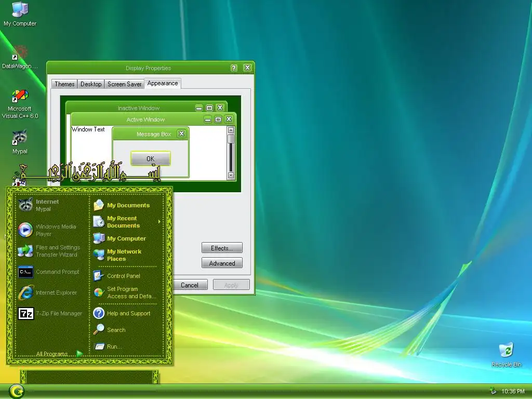Open My Computer in Start menu
The image size is (532, 399).
pyautogui.click(x=127, y=238)
